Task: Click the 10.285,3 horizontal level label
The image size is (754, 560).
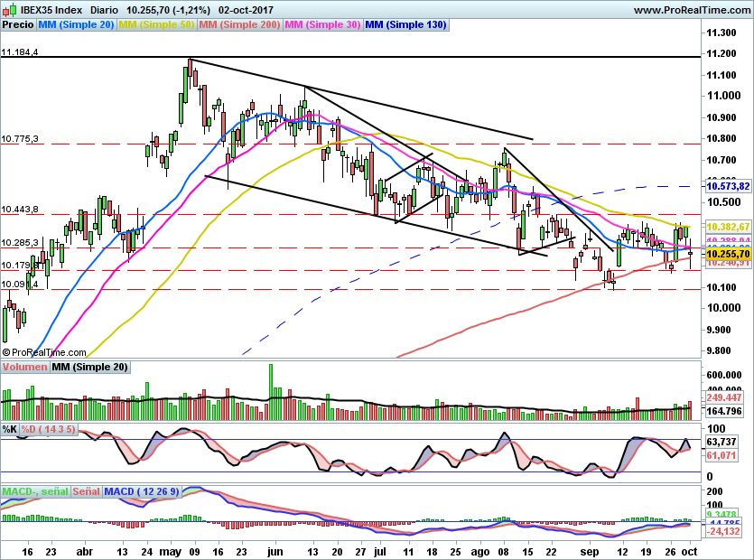Action: [20, 243]
